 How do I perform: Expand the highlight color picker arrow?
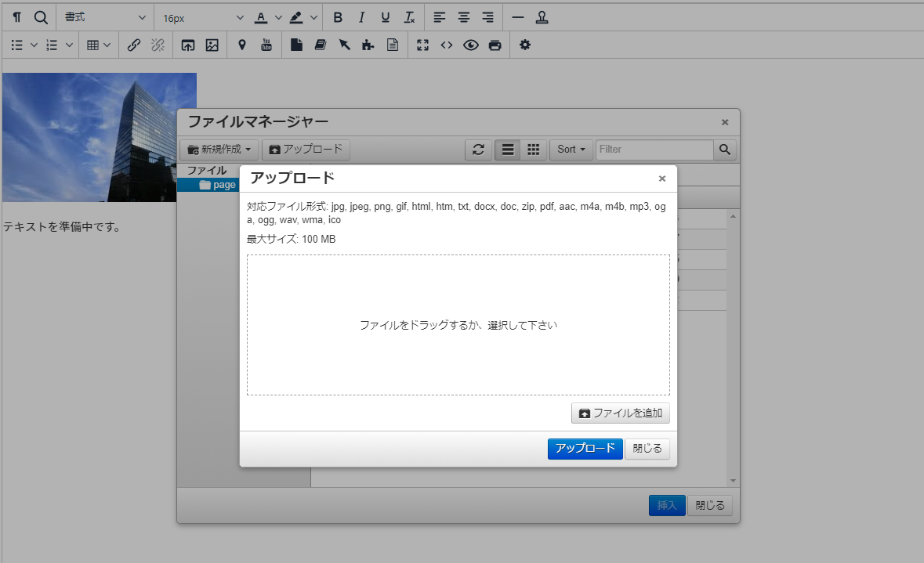tap(313, 17)
